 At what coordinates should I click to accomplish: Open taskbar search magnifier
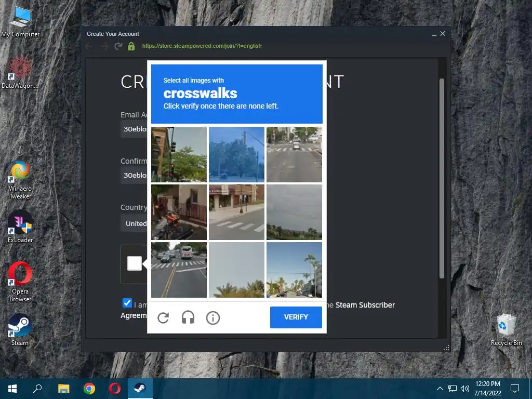click(x=37, y=389)
